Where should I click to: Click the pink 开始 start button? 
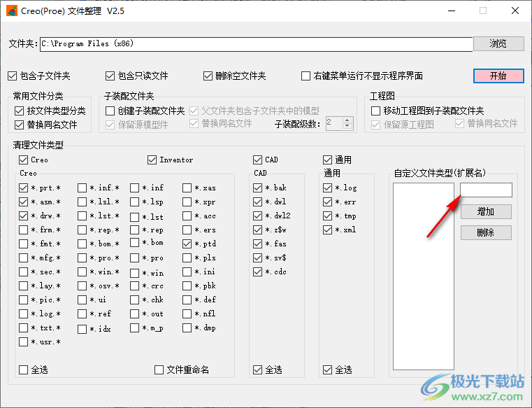[498, 76]
